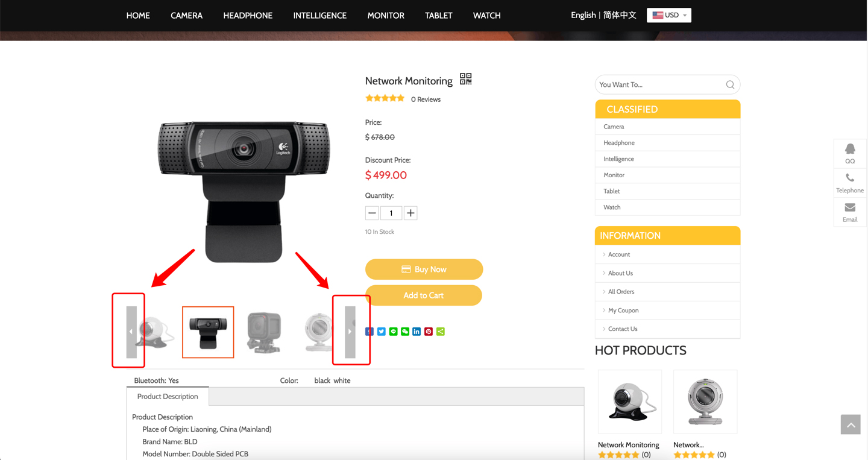Open the USD currency dropdown
This screenshot has width=868, height=460.
click(x=669, y=15)
